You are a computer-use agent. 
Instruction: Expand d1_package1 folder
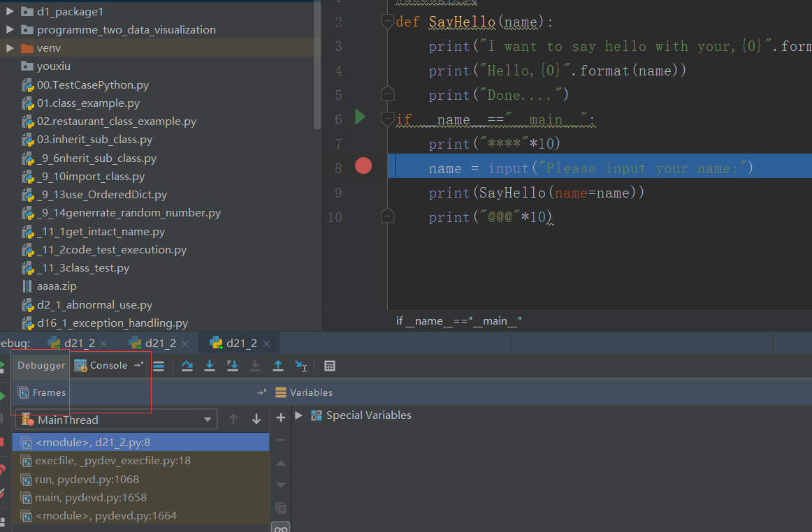pos(10,11)
